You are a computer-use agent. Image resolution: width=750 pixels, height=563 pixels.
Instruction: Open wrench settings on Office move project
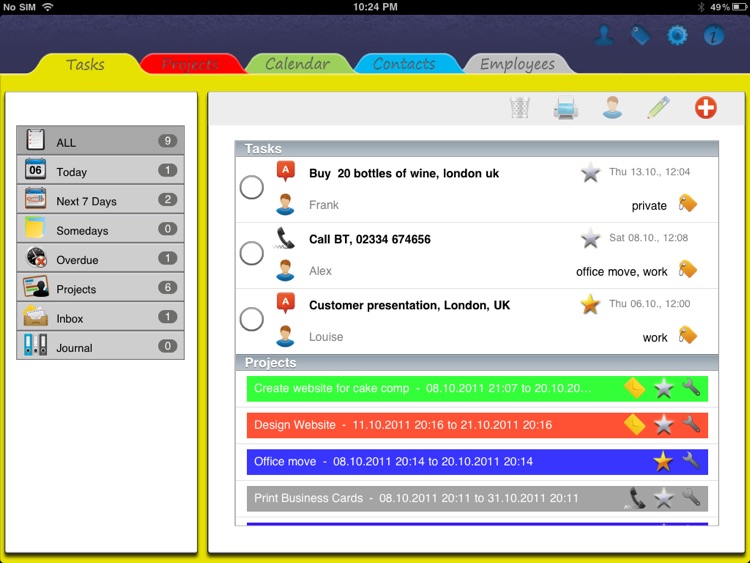[x=691, y=461]
